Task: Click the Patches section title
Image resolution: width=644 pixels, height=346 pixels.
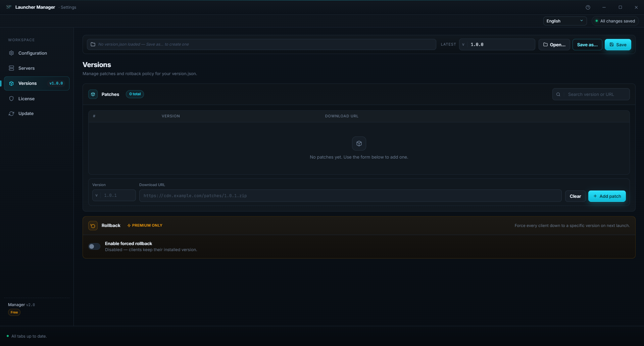Action: click(x=110, y=95)
